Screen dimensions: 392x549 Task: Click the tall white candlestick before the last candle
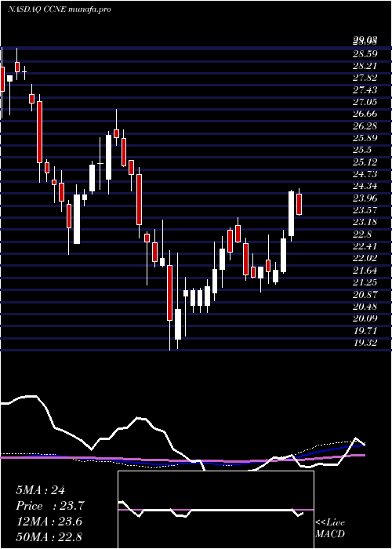pos(291,213)
